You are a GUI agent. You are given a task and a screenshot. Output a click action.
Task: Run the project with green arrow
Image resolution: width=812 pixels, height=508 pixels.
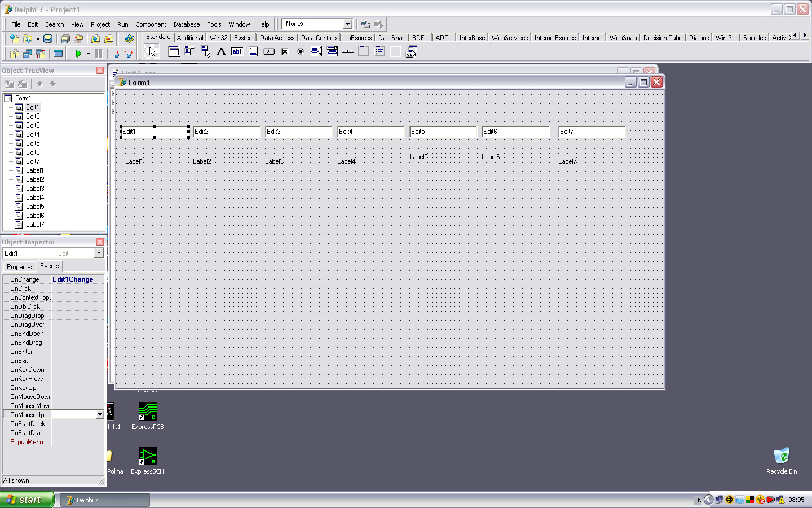pyautogui.click(x=78, y=54)
